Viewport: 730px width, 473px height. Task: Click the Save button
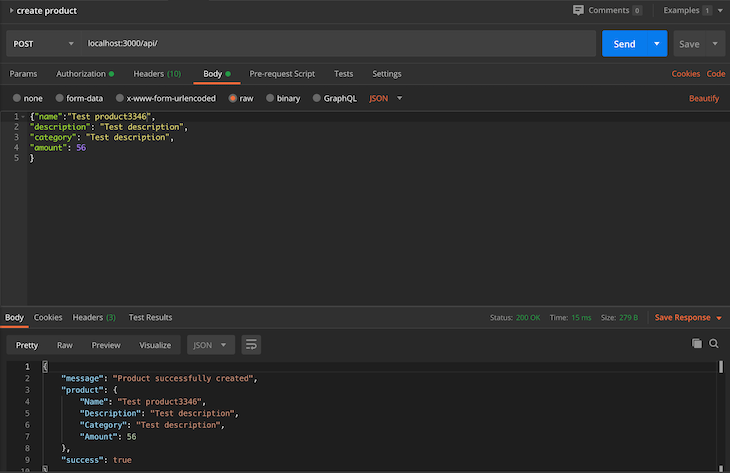coord(689,44)
